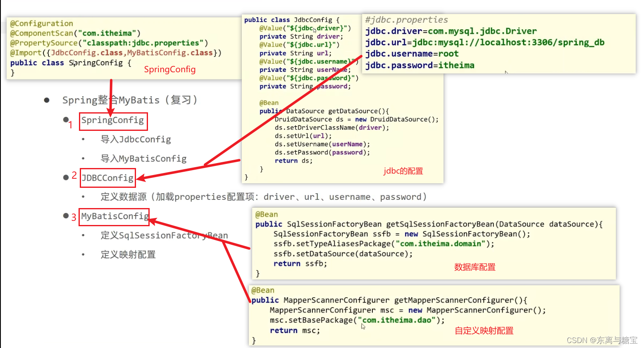
Task: Click the '导入JdbcConfig' sub-bullet
Action: click(x=136, y=140)
